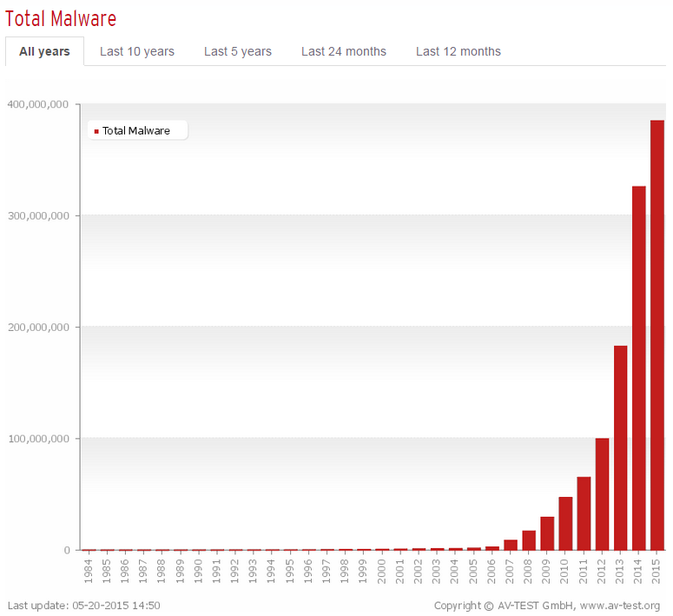
Task: Click the 2015 malware bar
Action: 657,335
